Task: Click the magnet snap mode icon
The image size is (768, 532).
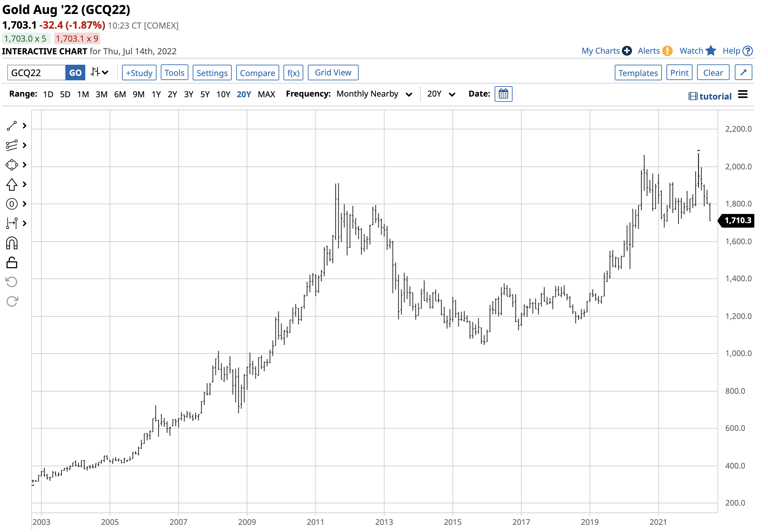Action: coord(12,243)
